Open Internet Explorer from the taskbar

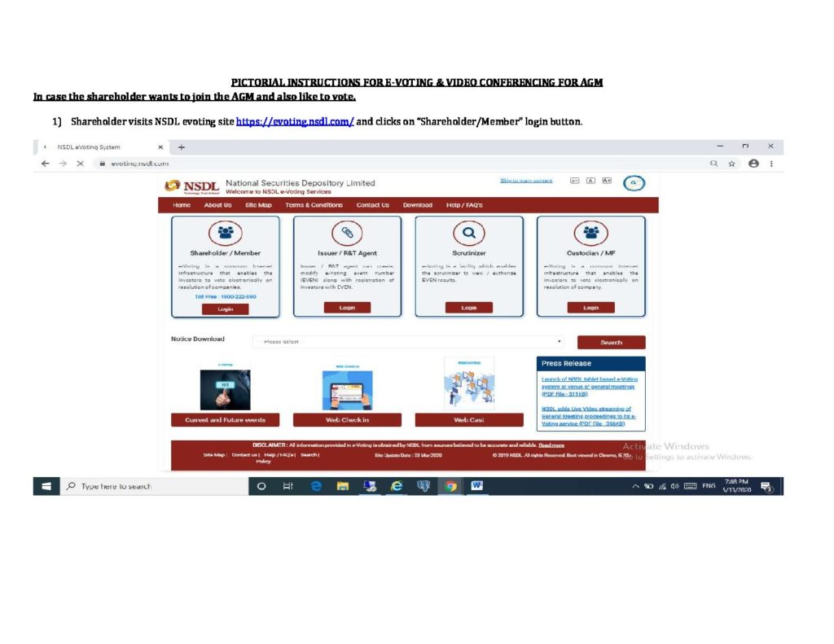397,486
